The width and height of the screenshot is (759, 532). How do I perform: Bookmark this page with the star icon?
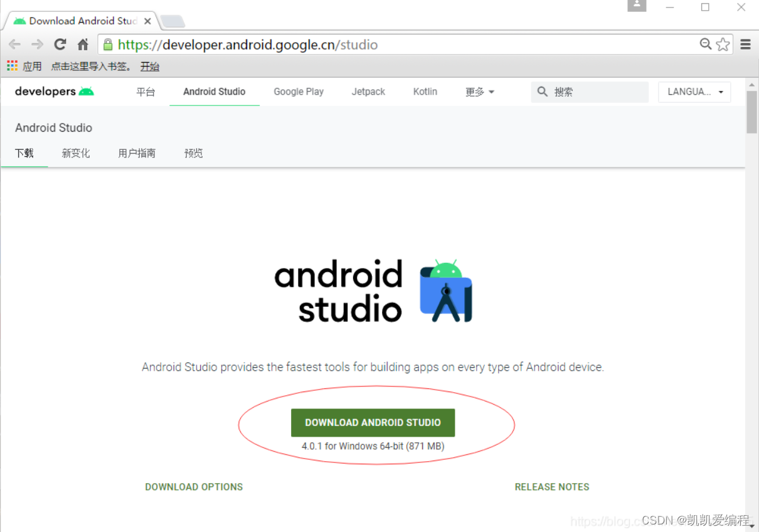point(723,44)
